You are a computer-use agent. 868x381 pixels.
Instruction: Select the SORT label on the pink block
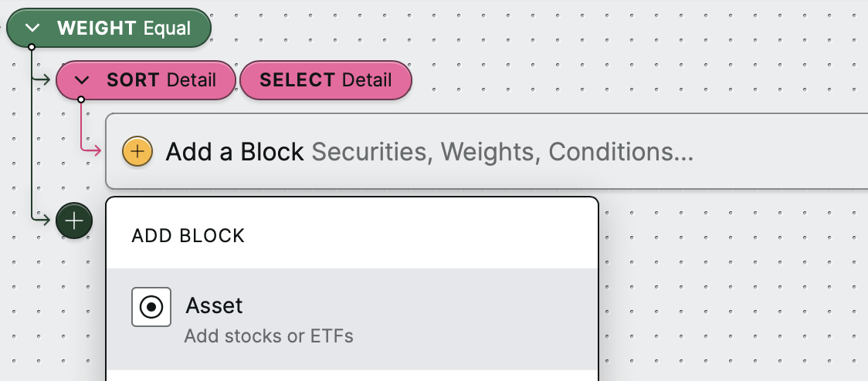coord(133,80)
